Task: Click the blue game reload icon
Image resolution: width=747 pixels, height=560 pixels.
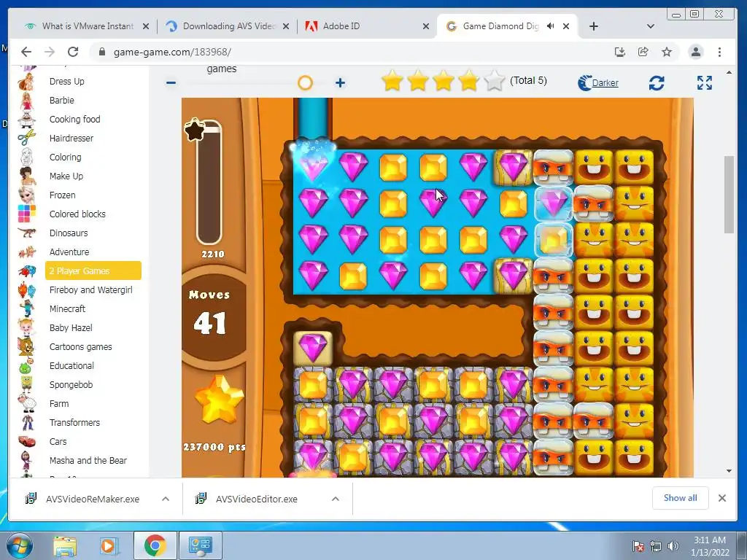Action: (657, 83)
